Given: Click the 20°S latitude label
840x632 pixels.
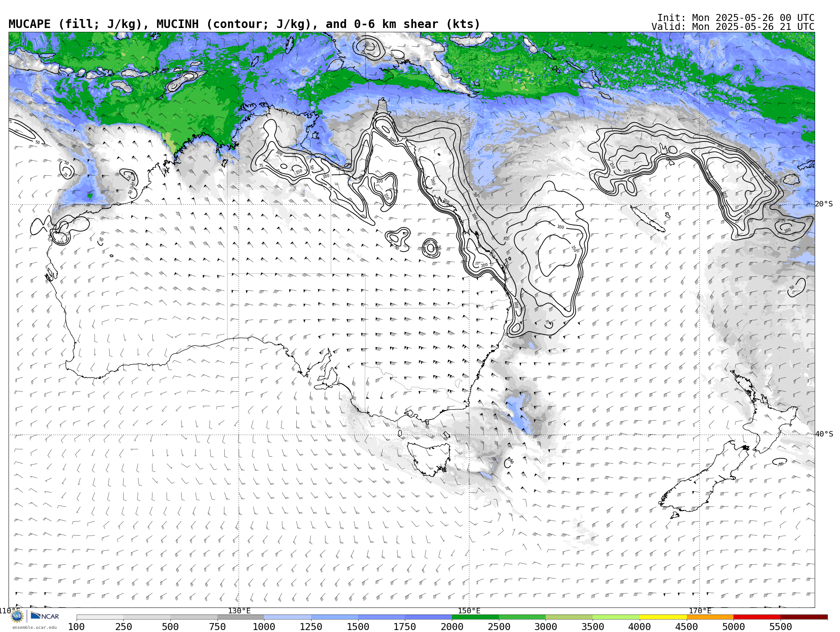Looking at the screenshot, I should pyautogui.click(x=824, y=204).
